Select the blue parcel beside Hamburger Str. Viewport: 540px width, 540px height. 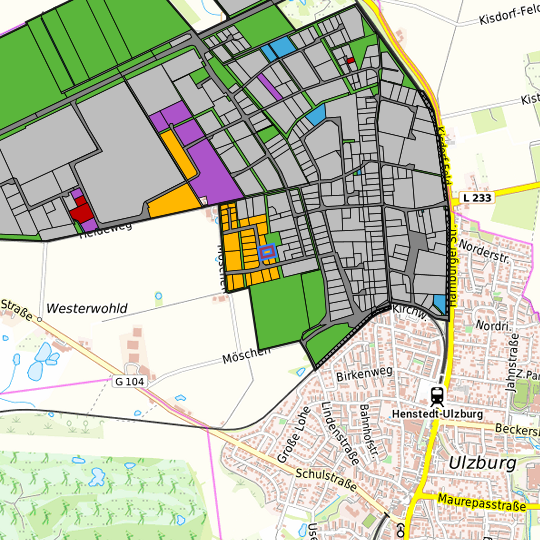[x=439, y=304]
